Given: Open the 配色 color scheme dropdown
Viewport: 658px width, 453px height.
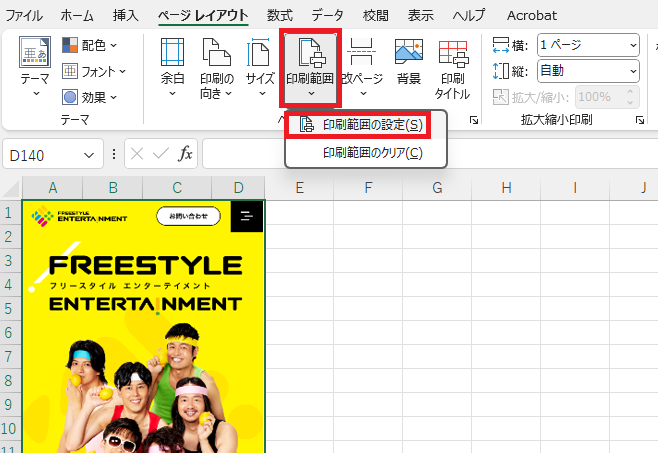Looking at the screenshot, I should pyautogui.click(x=89, y=45).
